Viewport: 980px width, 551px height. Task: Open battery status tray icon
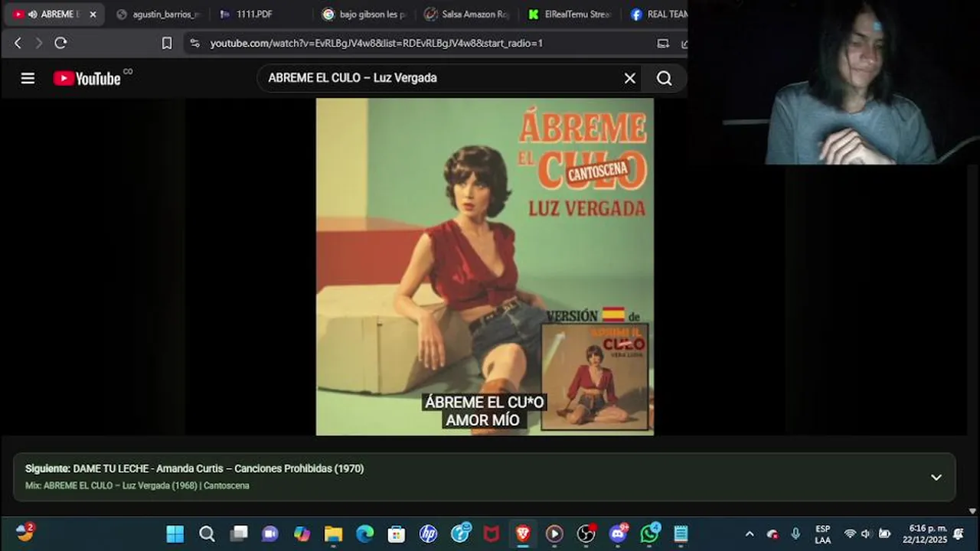point(884,533)
